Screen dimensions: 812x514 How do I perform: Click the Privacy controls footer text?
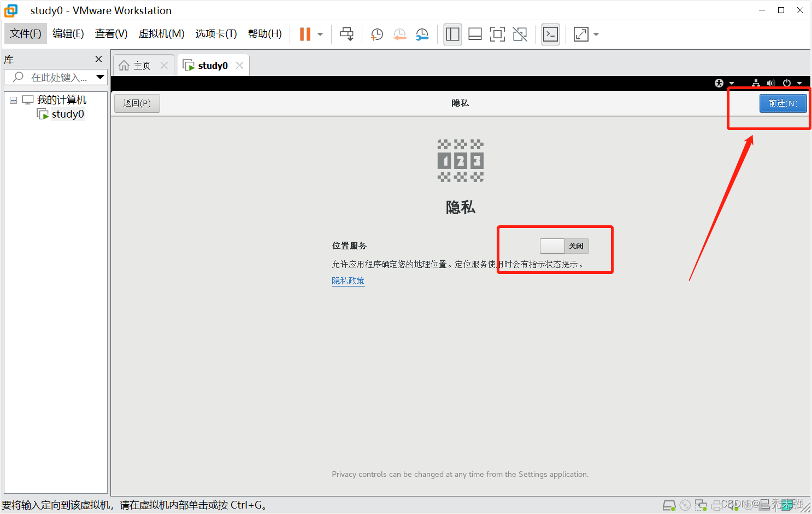point(460,474)
